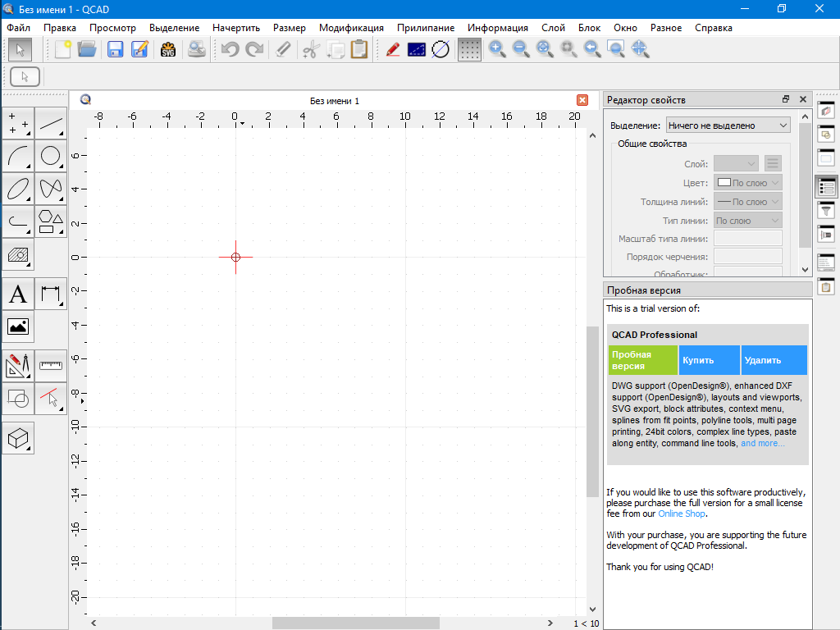The width and height of the screenshot is (840, 630).
Task: Cut selection with the scissors icon
Action: coord(311,49)
